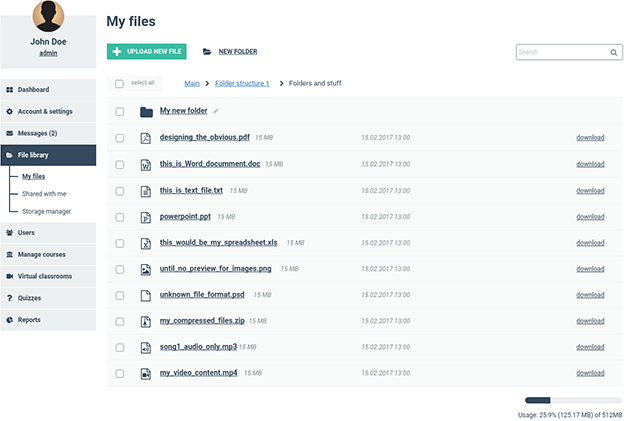Click the Word document file icon
Image resolution: width=624 pixels, height=421 pixels.
(145, 164)
